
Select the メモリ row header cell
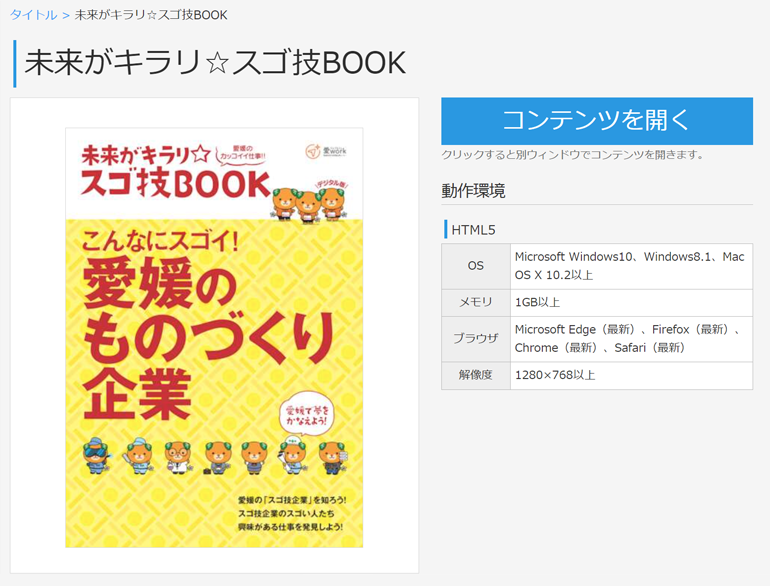[x=475, y=303]
